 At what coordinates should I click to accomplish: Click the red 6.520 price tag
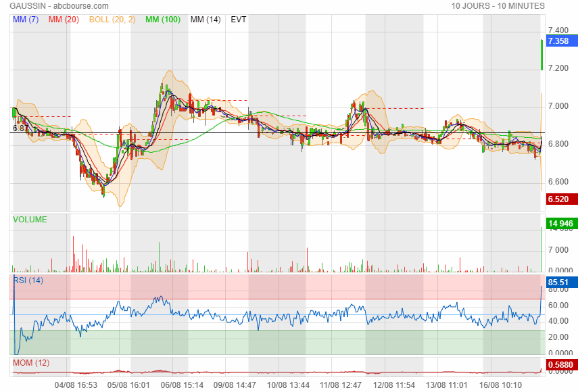click(x=562, y=199)
